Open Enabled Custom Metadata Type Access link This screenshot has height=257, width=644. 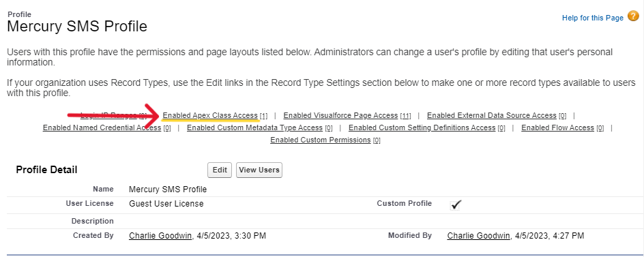coord(254,127)
